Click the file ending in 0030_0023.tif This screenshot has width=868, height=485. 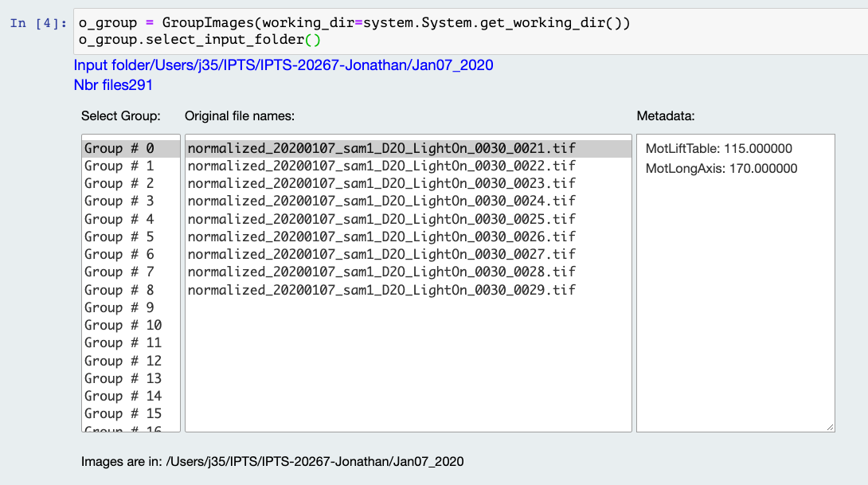pyautogui.click(x=381, y=183)
